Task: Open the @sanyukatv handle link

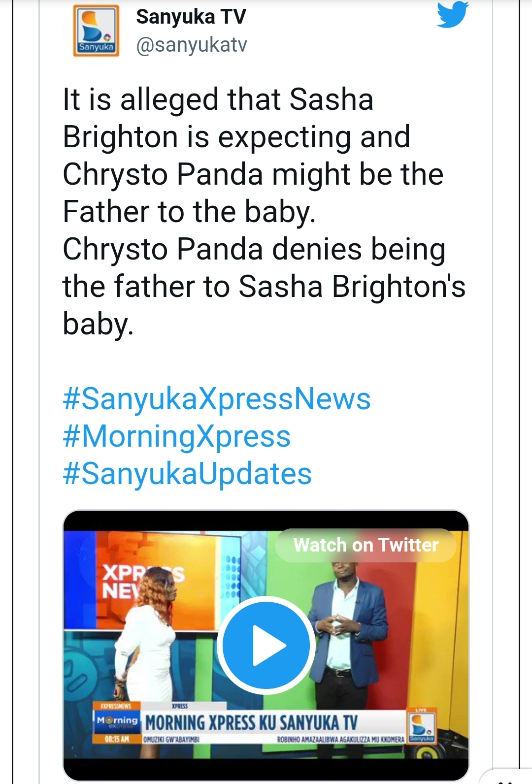Action: (192, 45)
